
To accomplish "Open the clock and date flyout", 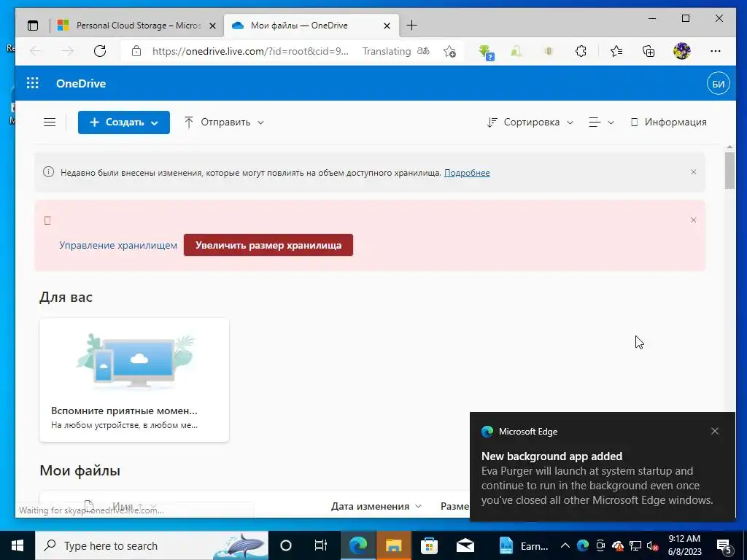I will point(684,545).
